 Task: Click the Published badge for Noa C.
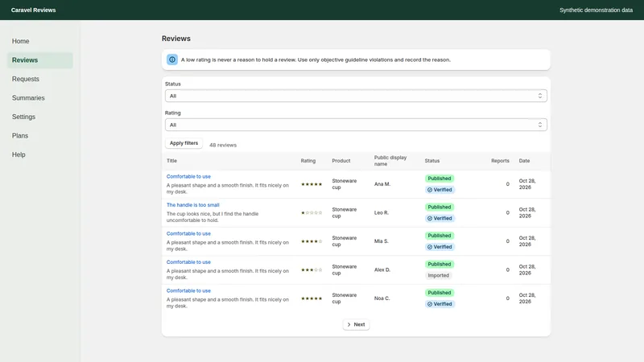(x=439, y=293)
